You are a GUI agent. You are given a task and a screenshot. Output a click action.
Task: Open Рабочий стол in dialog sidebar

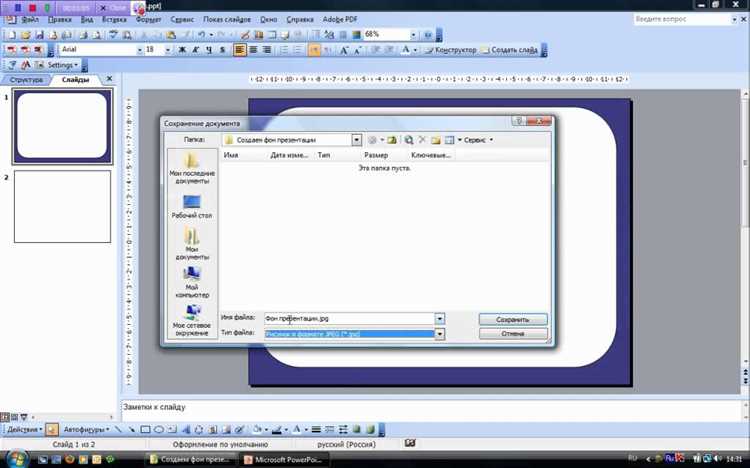tap(192, 206)
